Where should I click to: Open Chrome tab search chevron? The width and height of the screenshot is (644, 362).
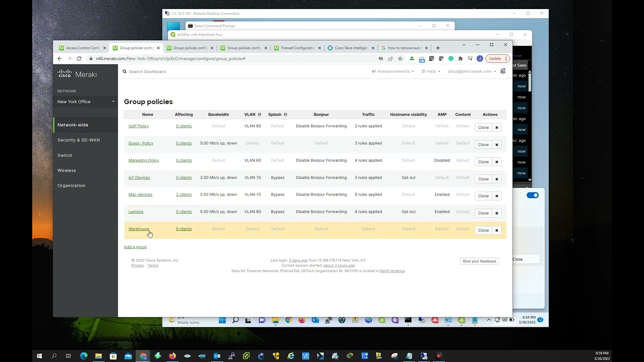464,45
